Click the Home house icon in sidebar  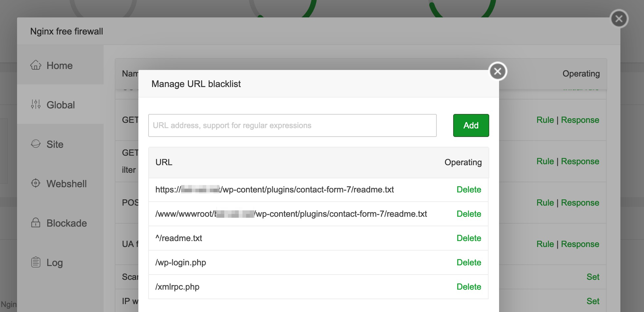tap(36, 65)
